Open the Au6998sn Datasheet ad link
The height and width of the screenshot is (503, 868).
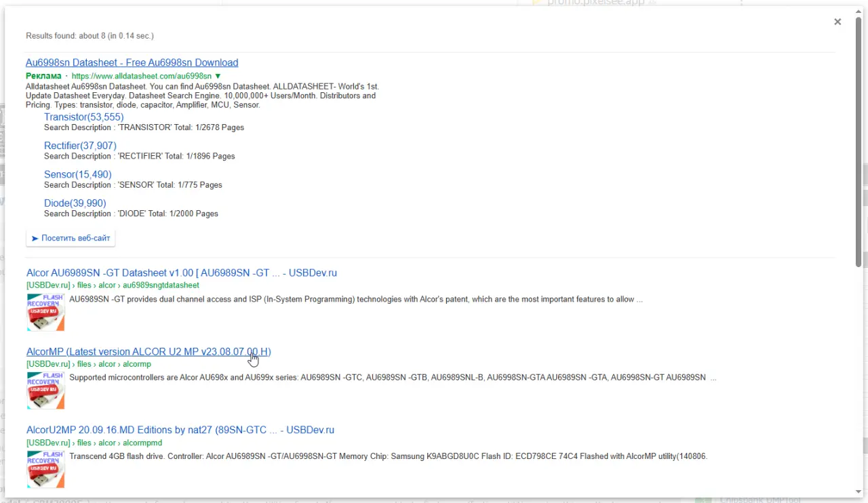coord(132,62)
